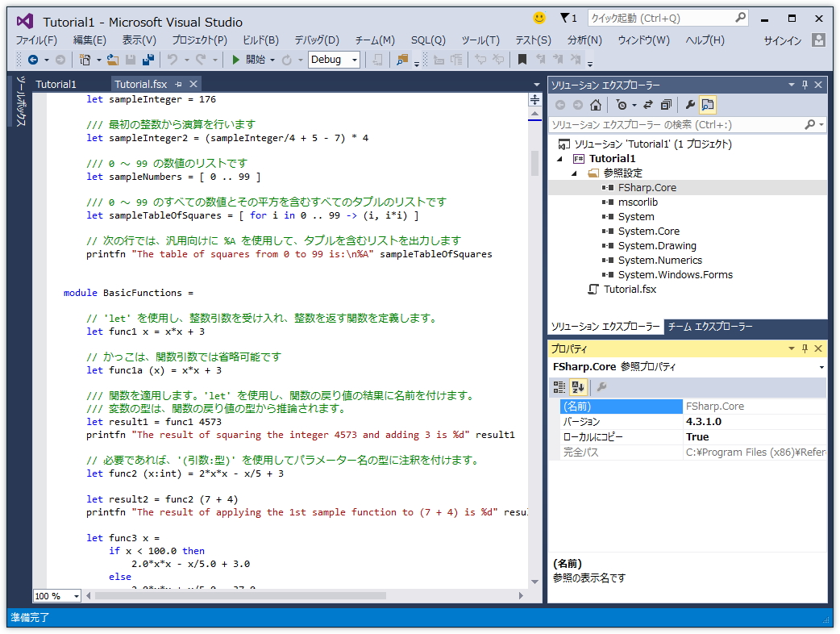This screenshot has height=634, width=840.
Task: Toggle Show All Files in Solution Explorer
Action: click(x=708, y=103)
